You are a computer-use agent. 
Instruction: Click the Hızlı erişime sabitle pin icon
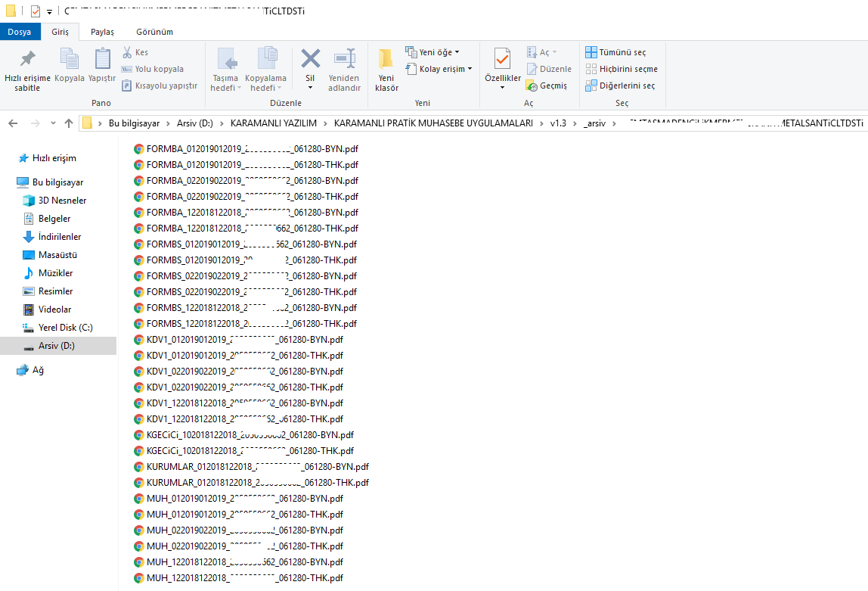point(27,60)
